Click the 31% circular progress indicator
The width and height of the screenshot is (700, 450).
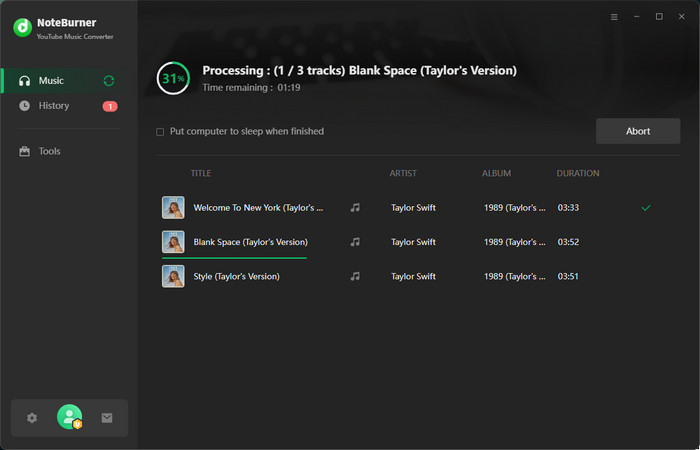[x=173, y=78]
